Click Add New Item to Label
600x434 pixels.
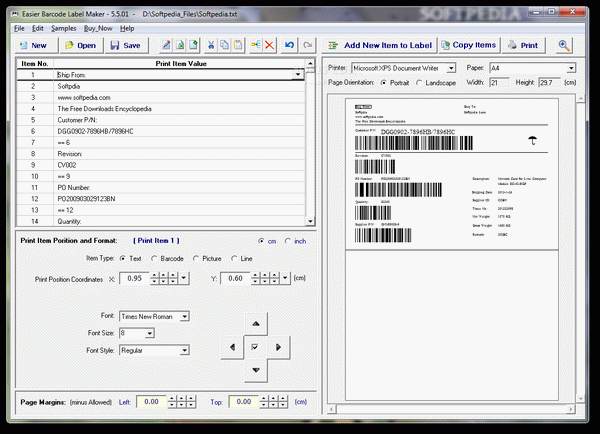tap(379, 45)
